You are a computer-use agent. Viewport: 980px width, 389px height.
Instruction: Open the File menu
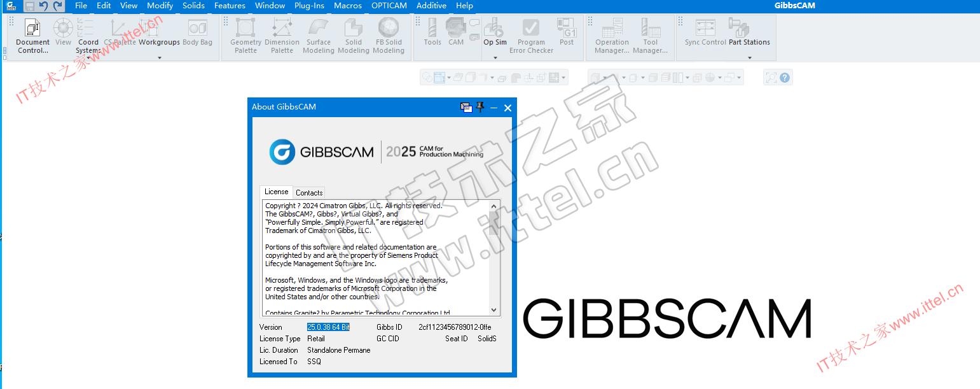click(81, 6)
